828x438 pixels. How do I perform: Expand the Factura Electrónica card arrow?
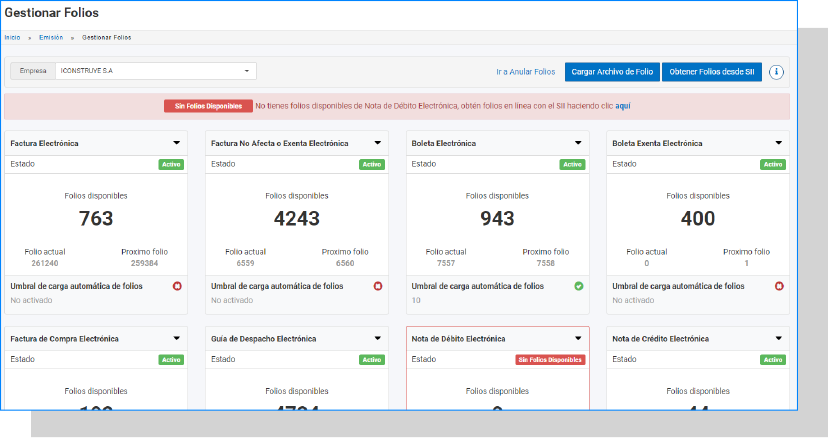176,143
